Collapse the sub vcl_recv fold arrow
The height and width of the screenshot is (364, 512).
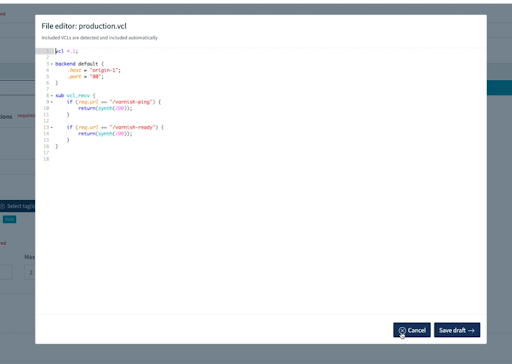coord(52,95)
